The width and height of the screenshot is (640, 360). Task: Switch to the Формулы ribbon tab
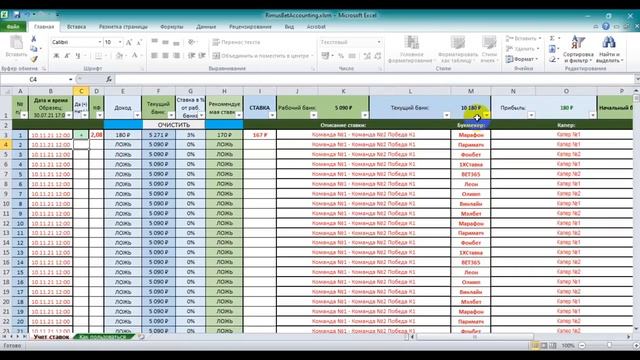(171, 27)
